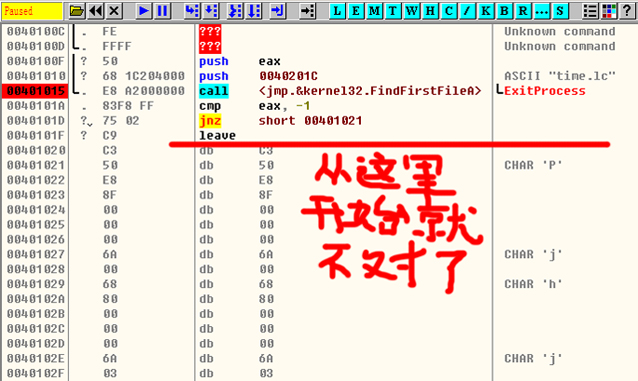Open file with the folder icon

(76, 11)
